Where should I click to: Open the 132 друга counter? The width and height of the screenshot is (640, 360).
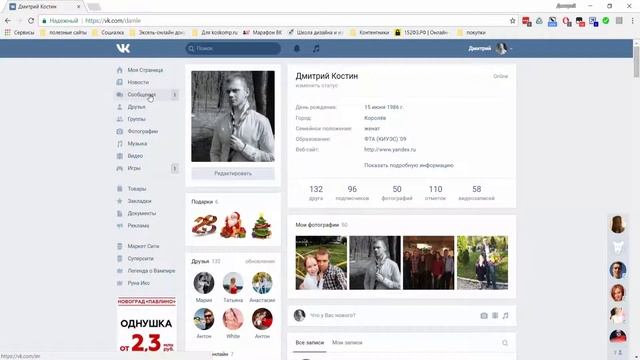tap(316, 193)
